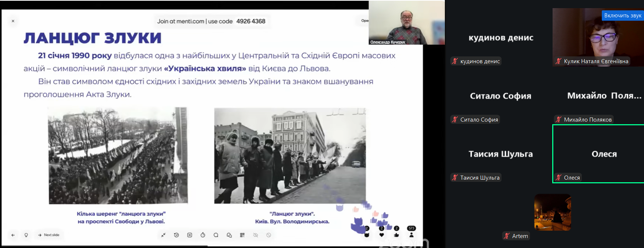This screenshot has width=644, height=248.
Task: Open the countdown timer icon
Action: tap(203, 235)
